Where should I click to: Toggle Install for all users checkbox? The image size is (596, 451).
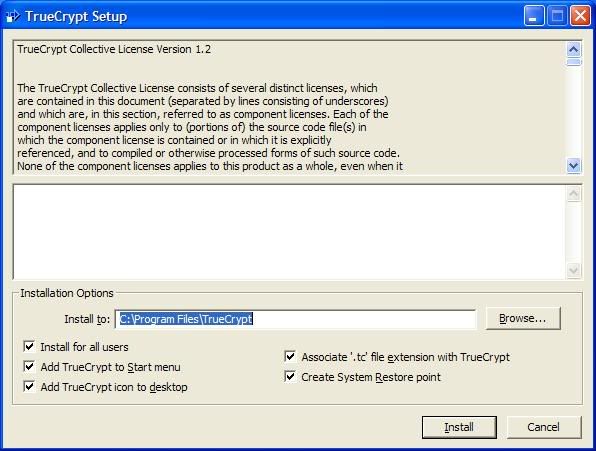click(x=29, y=347)
